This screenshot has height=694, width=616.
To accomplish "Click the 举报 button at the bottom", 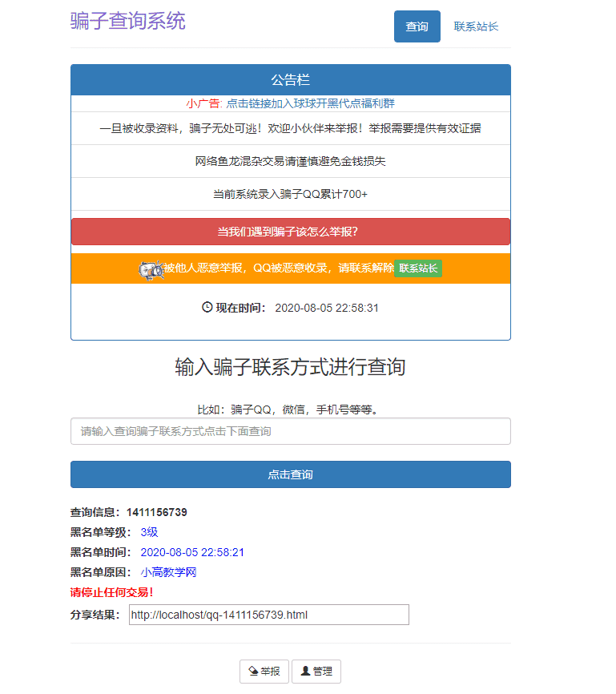I will 264,672.
